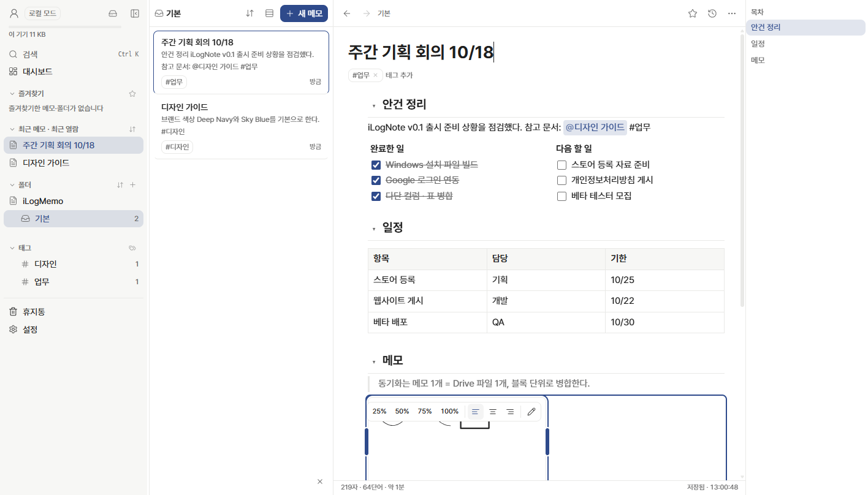Viewport: 868px width, 495px height.
Task: Open the storage drive icon
Action: click(x=113, y=13)
